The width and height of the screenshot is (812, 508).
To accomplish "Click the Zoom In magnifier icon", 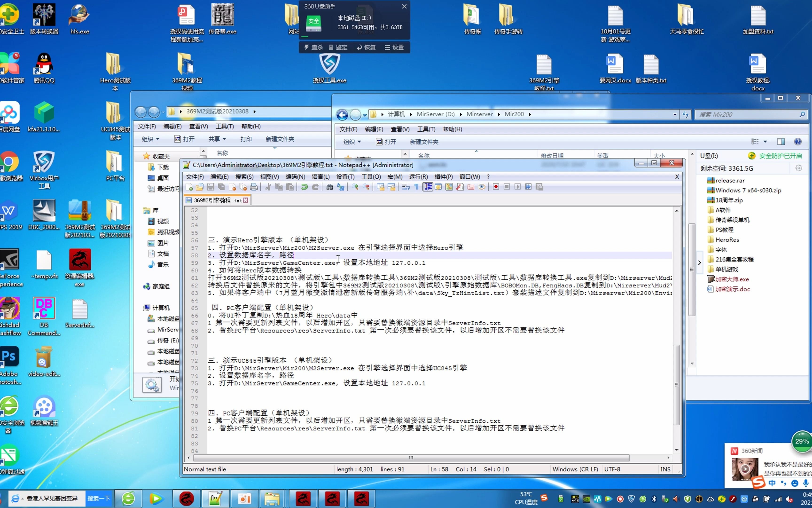I will [x=355, y=187].
